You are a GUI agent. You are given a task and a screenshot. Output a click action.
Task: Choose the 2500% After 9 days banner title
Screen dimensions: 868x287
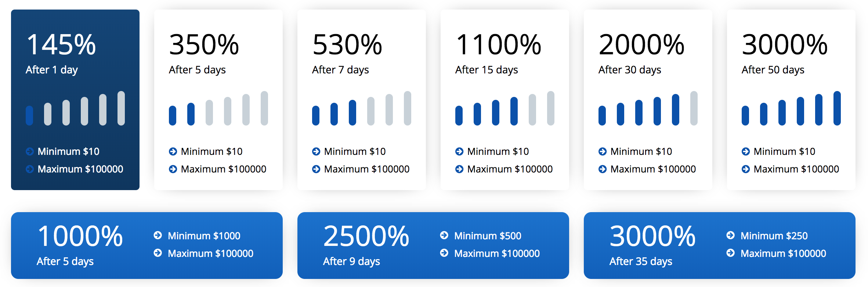[x=366, y=236]
